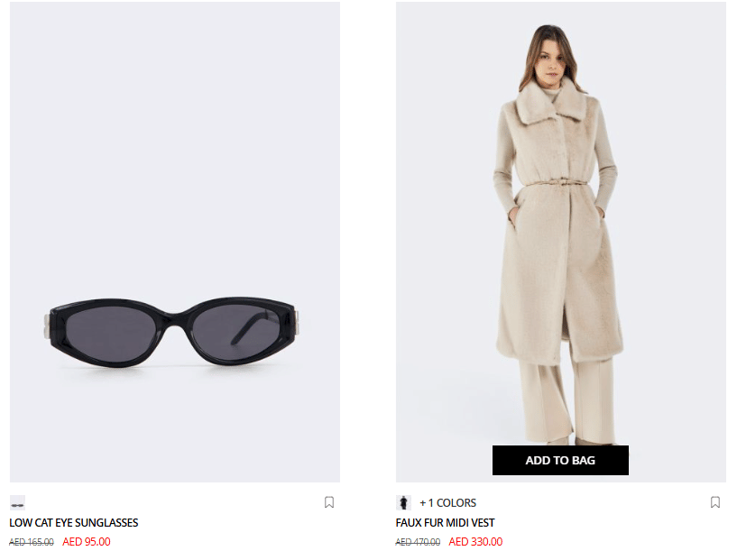The height and width of the screenshot is (560, 737).
Task: Add the faux fur vest to bag
Action: [560, 461]
